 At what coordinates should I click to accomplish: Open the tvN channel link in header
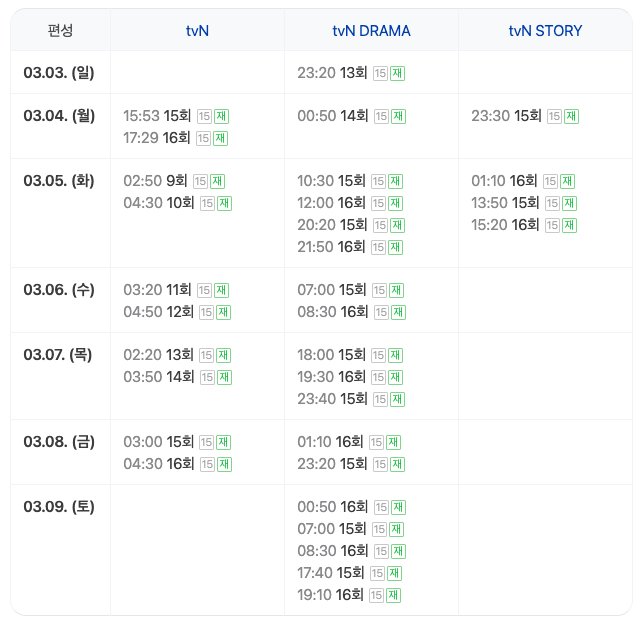tap(197, 31)
